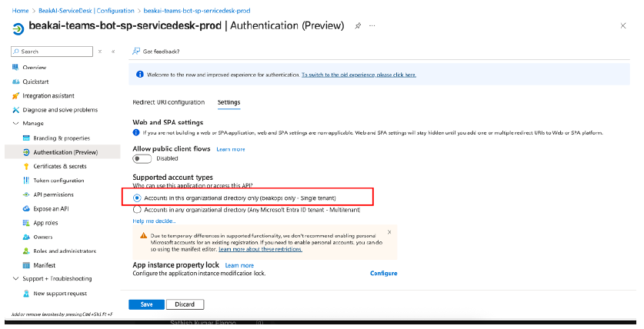
Task: Click the Integration assistant rocket icon
Action: click(15, 95)
